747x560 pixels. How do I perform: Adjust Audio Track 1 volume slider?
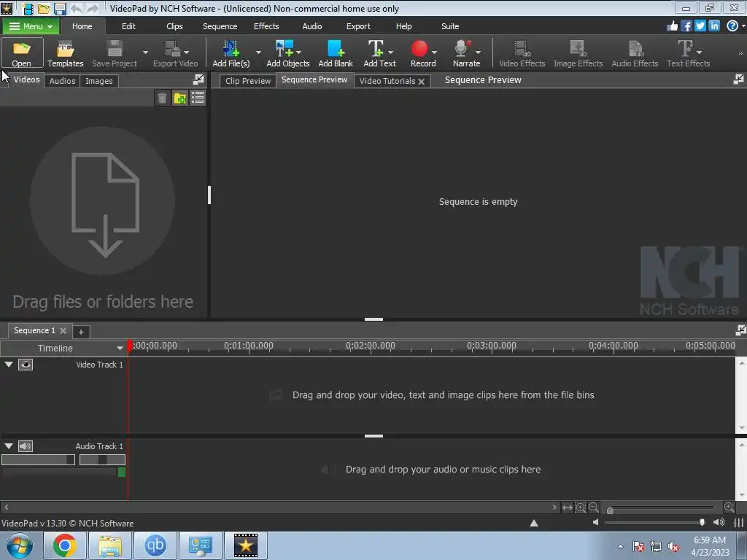38,459
